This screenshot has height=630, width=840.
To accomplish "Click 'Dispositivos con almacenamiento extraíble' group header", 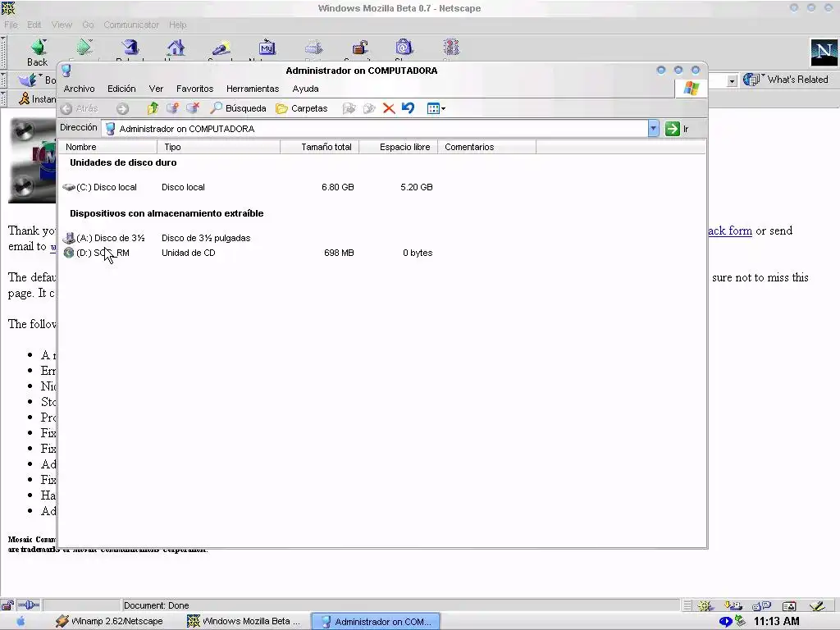I will (167, 213).
